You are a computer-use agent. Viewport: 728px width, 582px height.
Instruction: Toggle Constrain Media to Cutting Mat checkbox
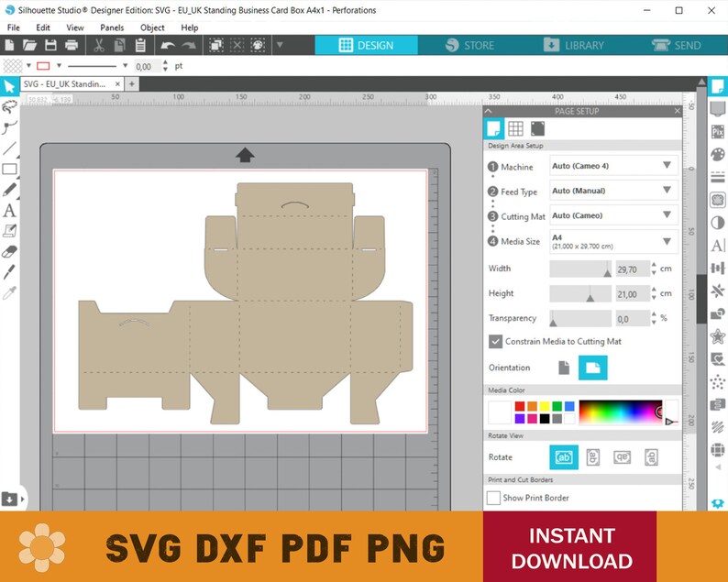[x=495, y=342]
